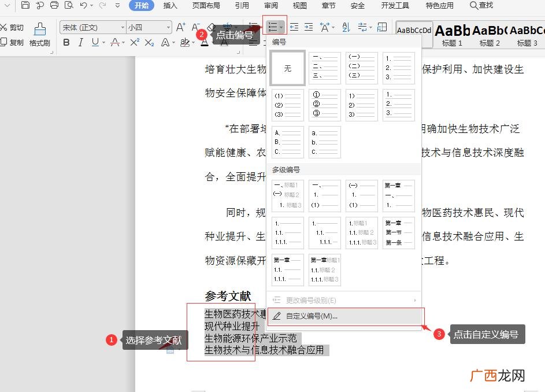Viewport: 545px width, 392px height.
Task: Apply superscript X² formatting
Action: pos(135,42)
